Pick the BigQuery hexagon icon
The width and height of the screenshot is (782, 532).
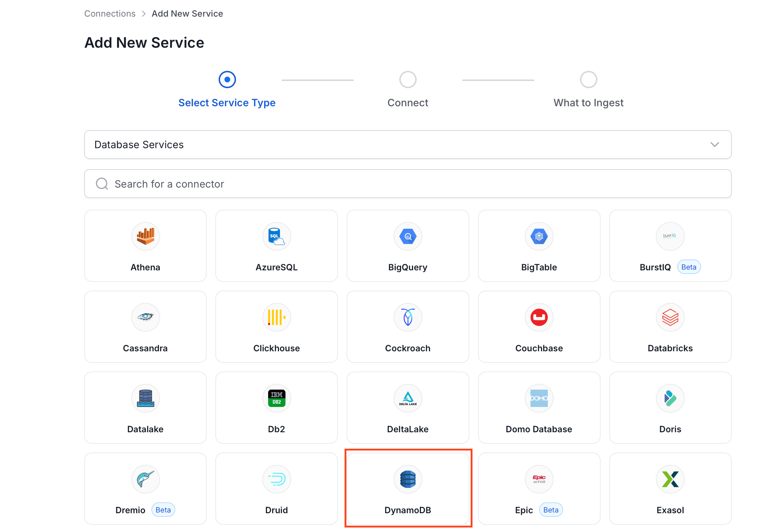coord(408,236)
